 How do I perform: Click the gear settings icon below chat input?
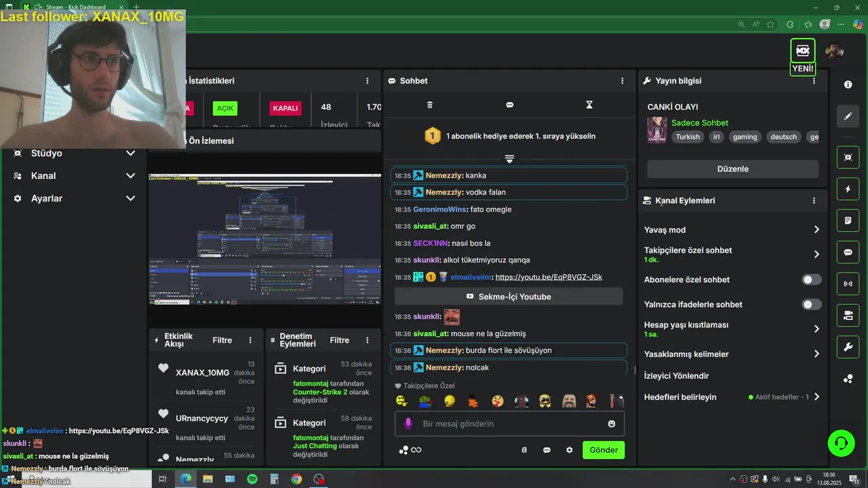tap(570, 450)
